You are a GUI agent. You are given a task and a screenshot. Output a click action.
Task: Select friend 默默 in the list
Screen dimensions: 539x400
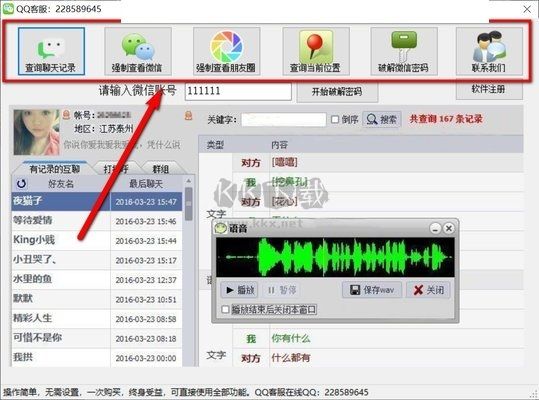coord(61,299)
